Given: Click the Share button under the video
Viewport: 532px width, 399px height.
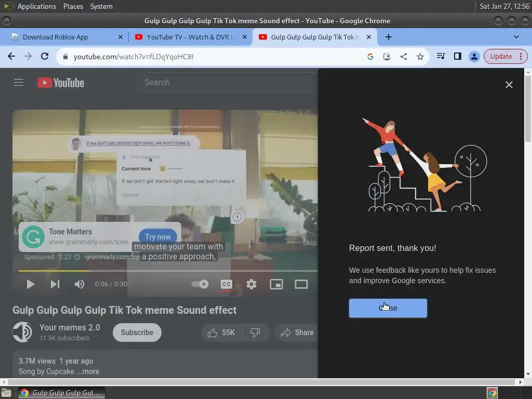Looking at the screenshot, I should [x=297, y=332].
